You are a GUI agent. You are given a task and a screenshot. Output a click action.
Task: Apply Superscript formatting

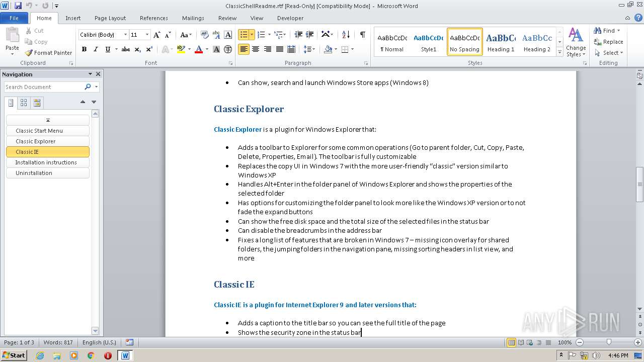149,49
